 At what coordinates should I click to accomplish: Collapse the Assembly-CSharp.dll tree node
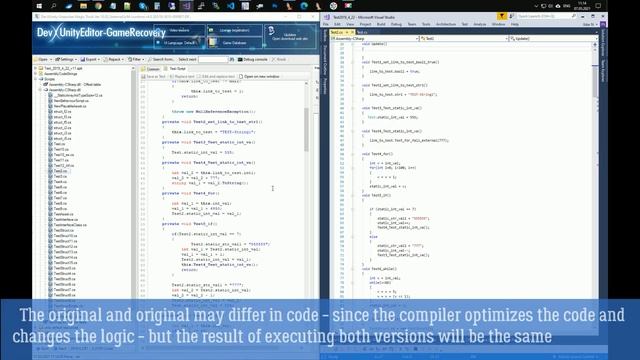[x=40, y=90]
